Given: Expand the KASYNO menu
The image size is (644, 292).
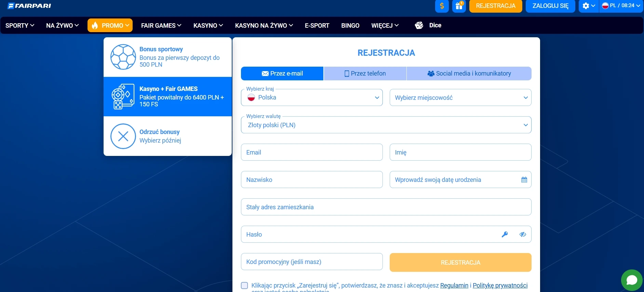Looking at the screenshot, I should click(208, 25).
